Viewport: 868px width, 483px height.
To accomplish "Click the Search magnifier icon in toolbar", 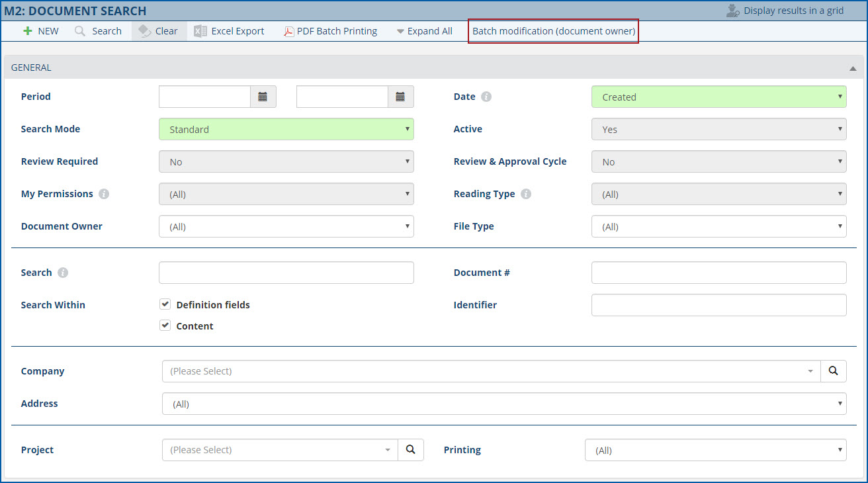I will [80, 31].
